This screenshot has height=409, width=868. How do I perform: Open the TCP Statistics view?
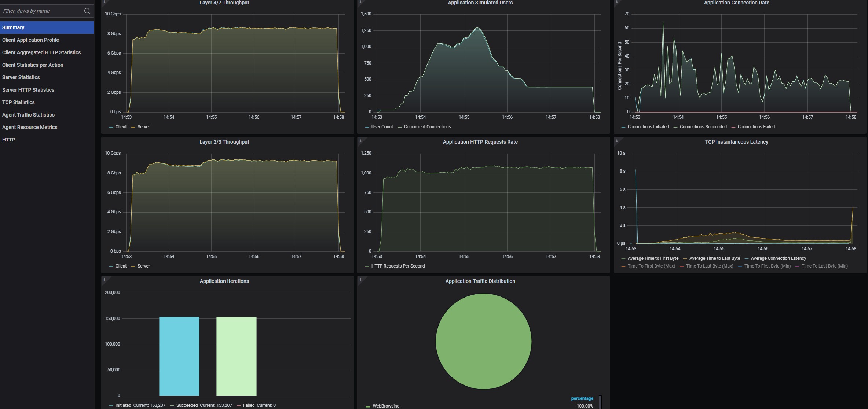(x=18, y=102)
